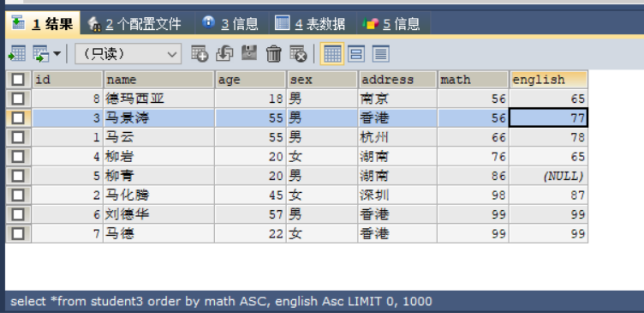Viewport: 644px width, 313px height.
Task: Click the delete row trash icon
Action: click(273, 54)
